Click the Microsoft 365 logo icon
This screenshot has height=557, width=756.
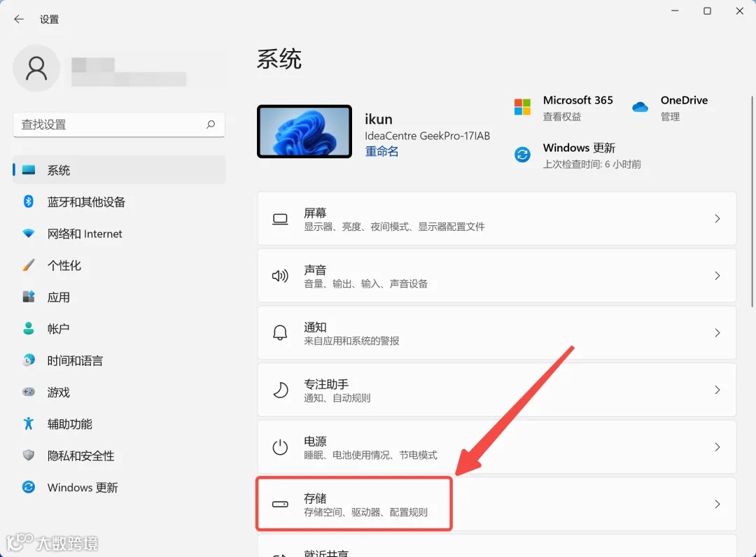[522, 107]
